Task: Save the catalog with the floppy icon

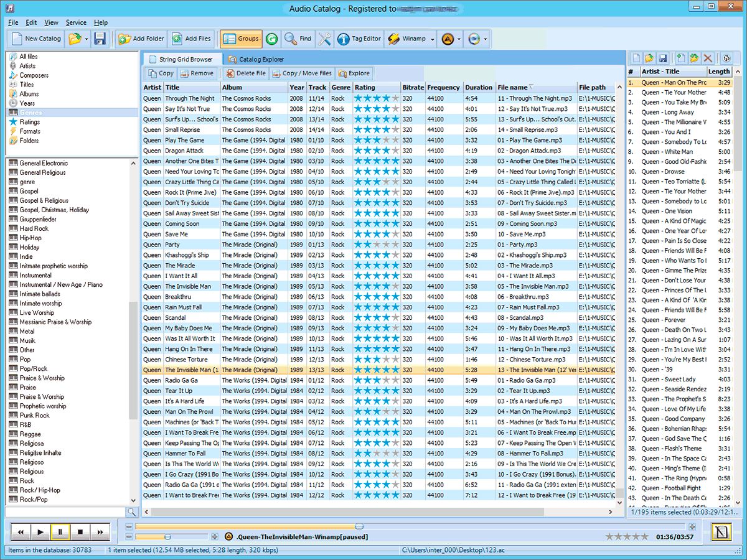Action: click(100, 39)
